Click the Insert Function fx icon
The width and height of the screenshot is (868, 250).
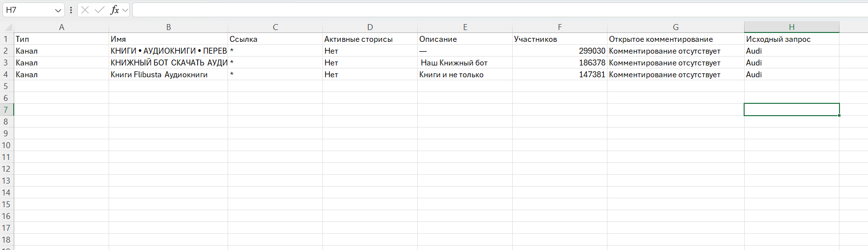pos(115,10)
